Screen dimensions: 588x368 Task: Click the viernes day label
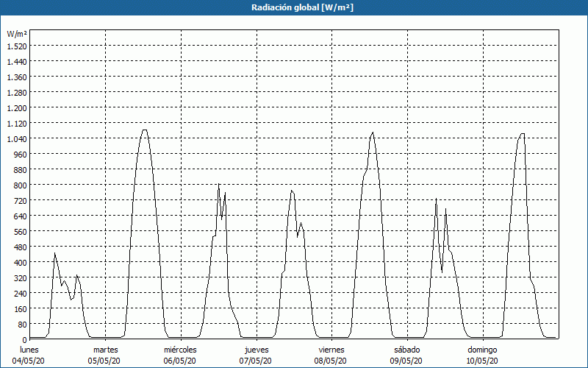(331, 350)
